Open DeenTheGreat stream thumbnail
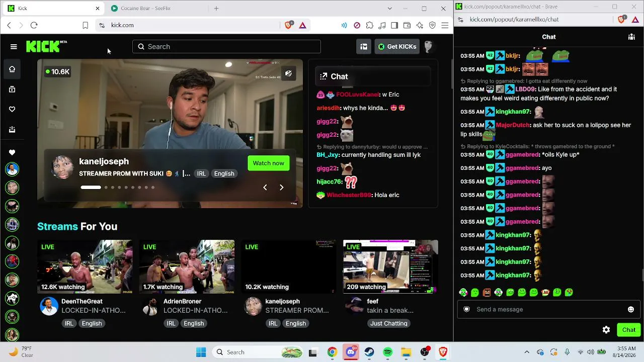The image size is (644, 362). [x=85, y=267]
